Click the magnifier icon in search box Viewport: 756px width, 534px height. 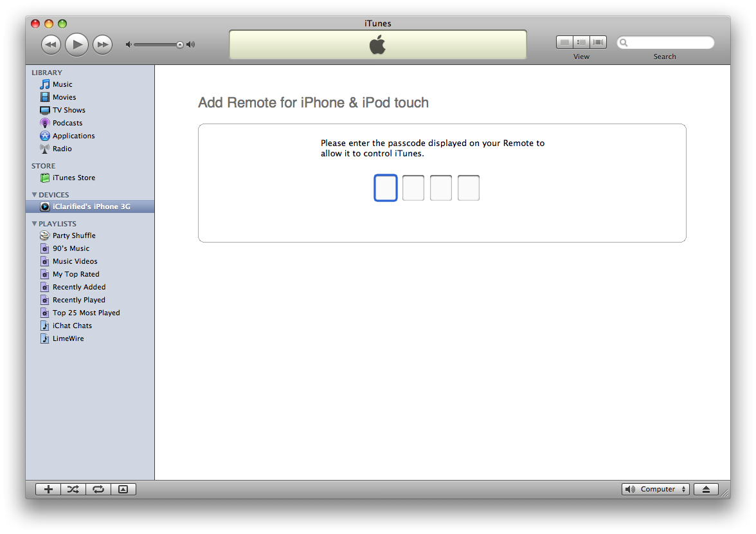pyautogui.click(x=624, y=42)
